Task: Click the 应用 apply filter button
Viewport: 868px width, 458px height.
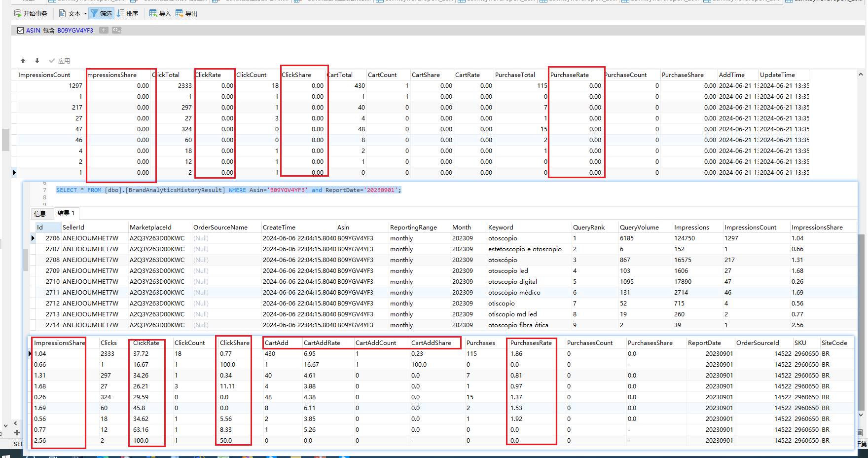Action: (59, 61)
